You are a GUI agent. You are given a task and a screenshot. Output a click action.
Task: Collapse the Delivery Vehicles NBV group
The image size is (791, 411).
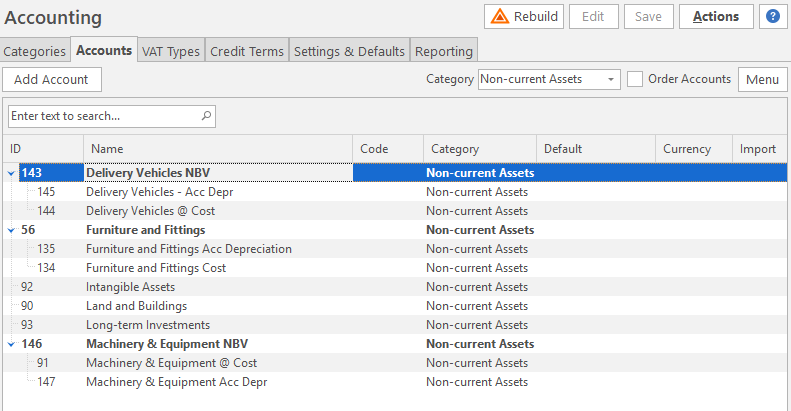(11, 173)
